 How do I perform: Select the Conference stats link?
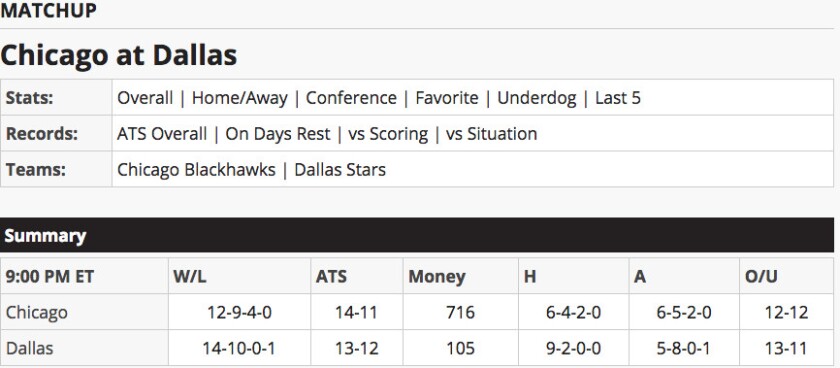coord(351,98)
